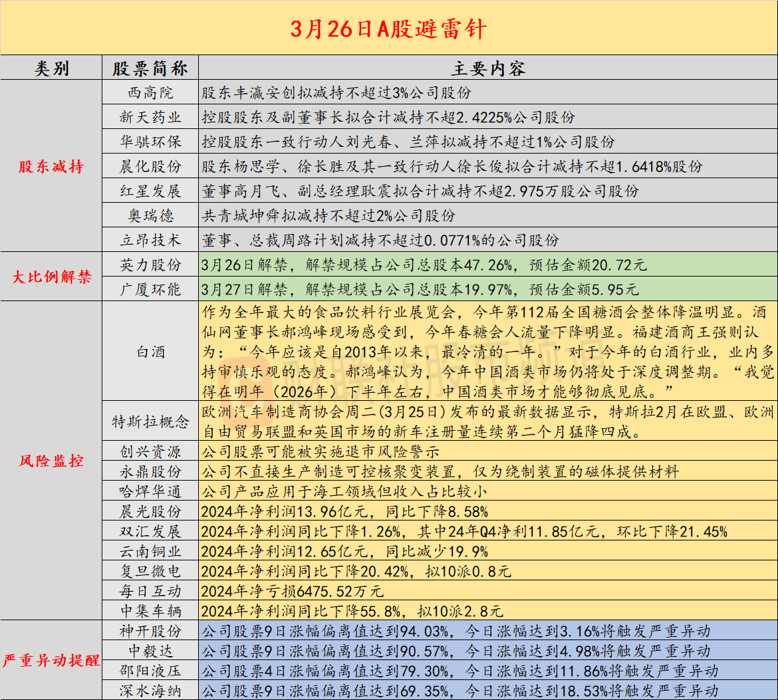Click the '股票简称' column header
The width and height of the screenshot is (778, 700).
coord(150,68)
